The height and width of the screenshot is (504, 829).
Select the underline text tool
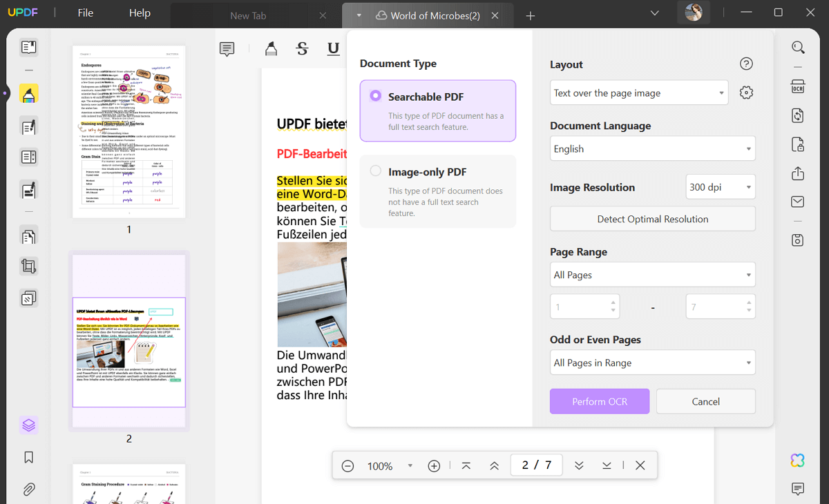[333, 48]
